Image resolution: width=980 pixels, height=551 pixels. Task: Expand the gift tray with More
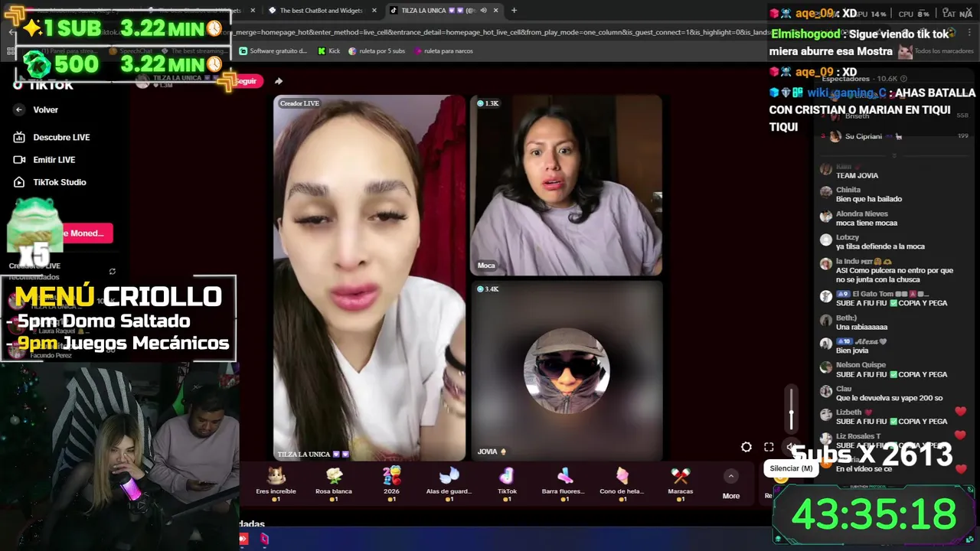tap(731, 485)
